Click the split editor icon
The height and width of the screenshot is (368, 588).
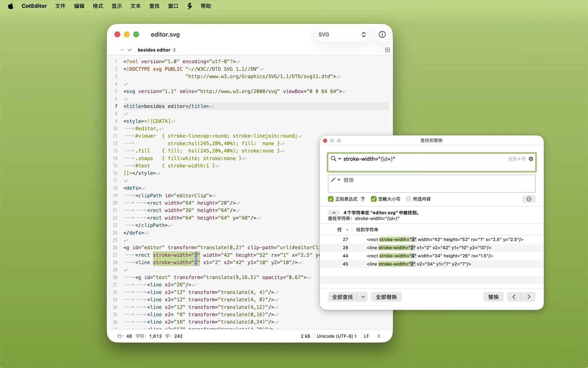(387, 50)
